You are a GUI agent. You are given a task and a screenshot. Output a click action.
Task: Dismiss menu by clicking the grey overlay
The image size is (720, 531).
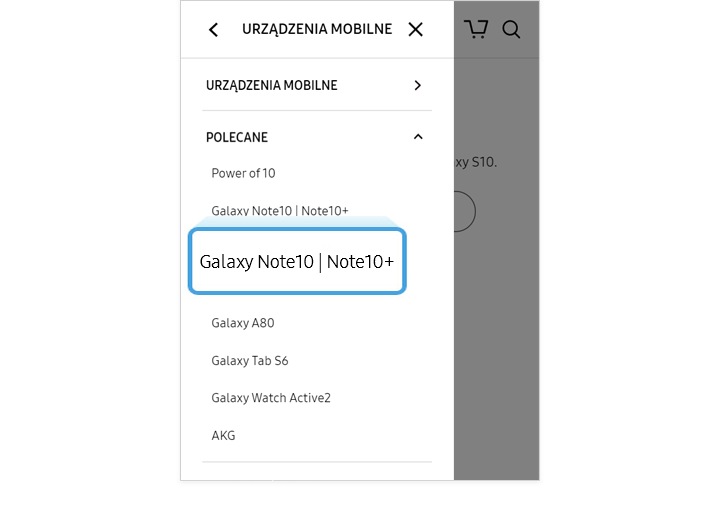coord(496,345)
